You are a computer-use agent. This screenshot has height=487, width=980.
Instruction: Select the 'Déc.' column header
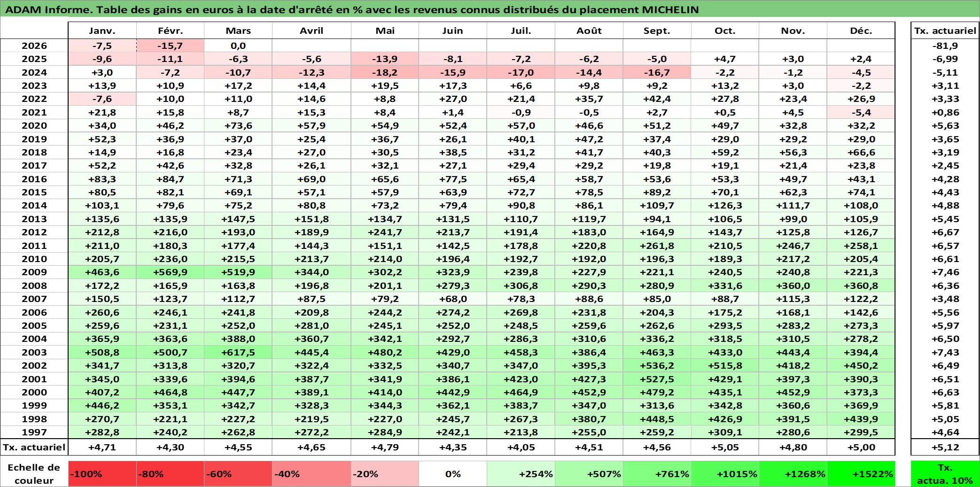click(861, 31)
